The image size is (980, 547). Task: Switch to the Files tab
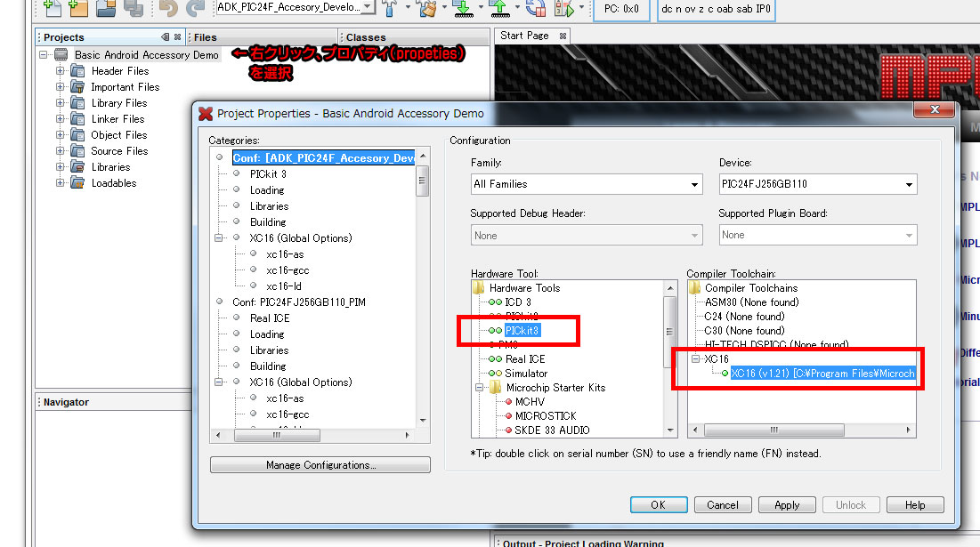pyautogui.click(x=205, y=37)
